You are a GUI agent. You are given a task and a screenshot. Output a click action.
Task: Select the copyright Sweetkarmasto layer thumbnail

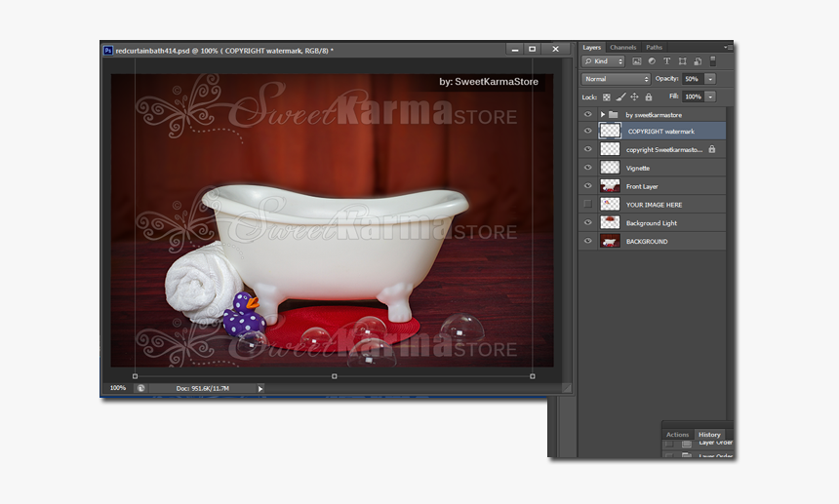[x=610, y=149]
